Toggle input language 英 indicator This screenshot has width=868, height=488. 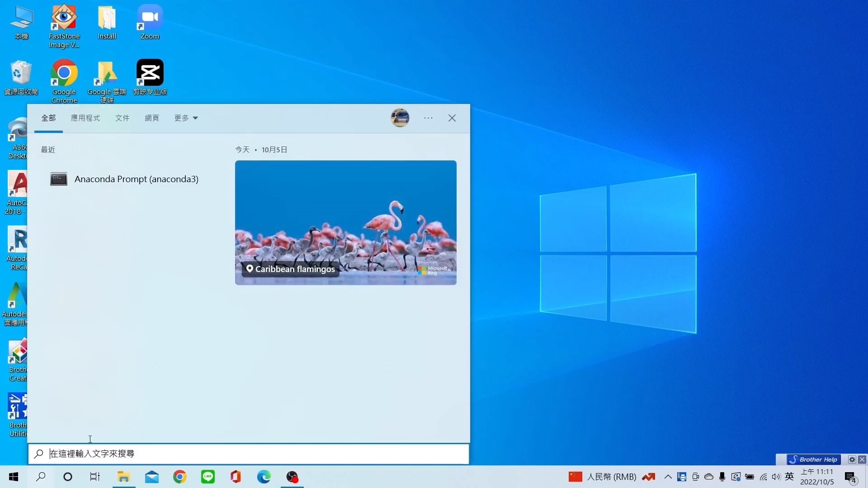coord(789,477)
